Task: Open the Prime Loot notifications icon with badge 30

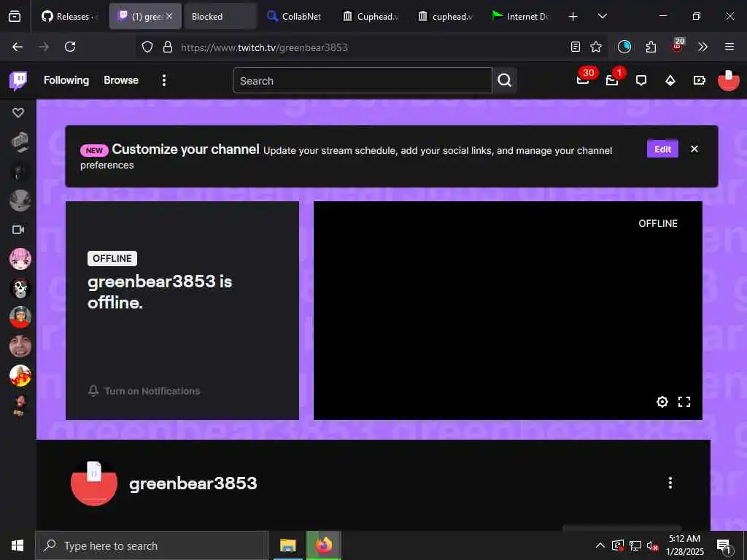Action: tap(583, 80)
